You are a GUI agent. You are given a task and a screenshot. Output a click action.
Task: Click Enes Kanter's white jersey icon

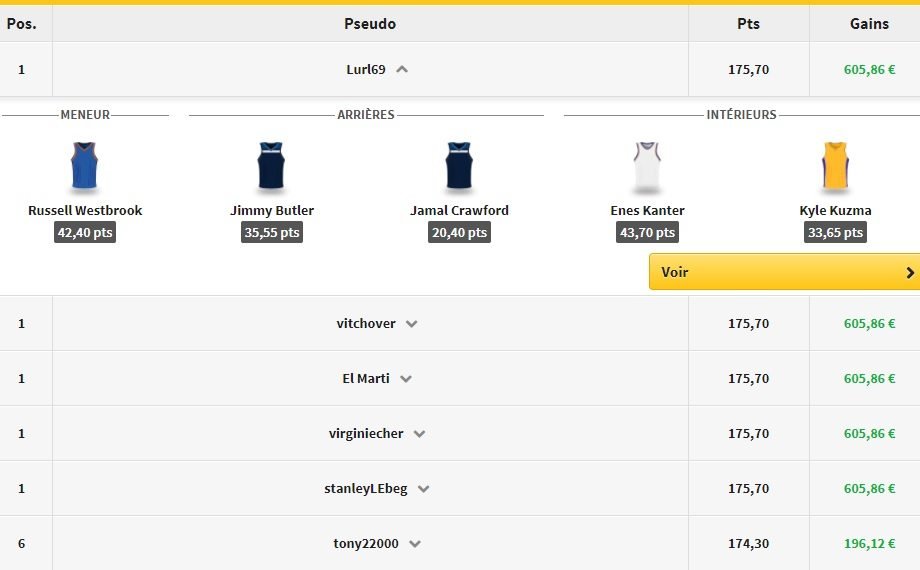coord(647,166)
